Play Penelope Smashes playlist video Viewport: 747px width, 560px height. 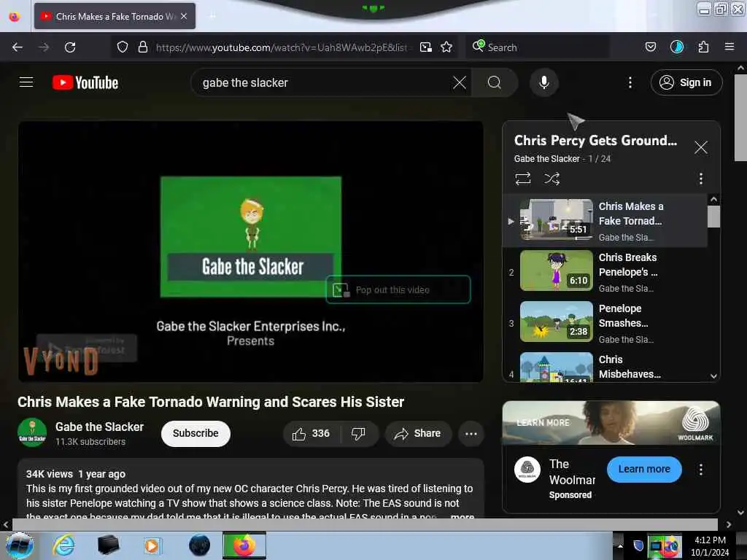[606, 323]
